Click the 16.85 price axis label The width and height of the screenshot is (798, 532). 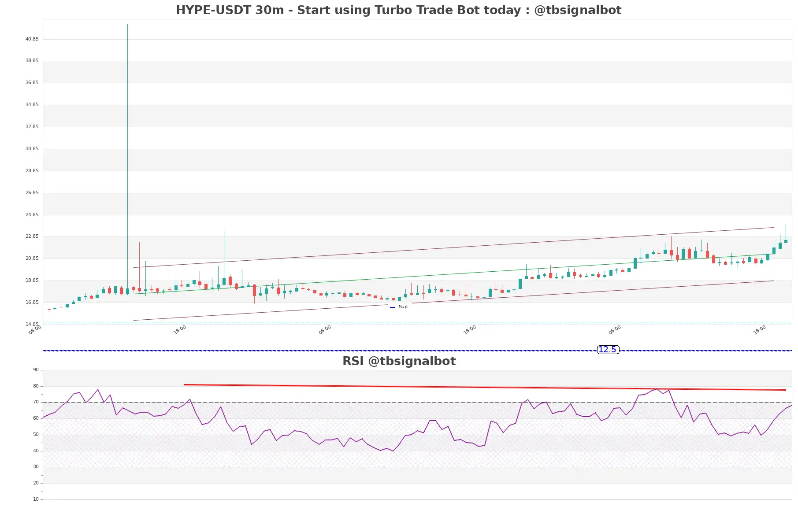coord(32,303)
